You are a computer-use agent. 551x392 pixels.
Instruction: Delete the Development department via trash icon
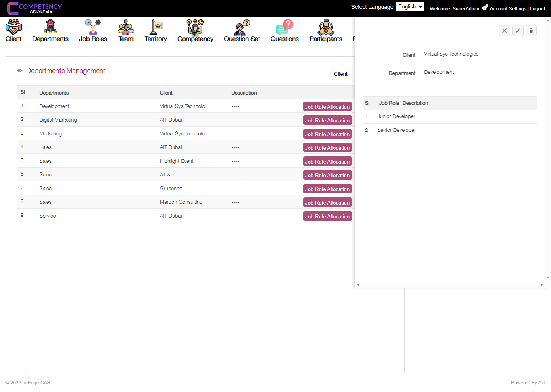point(531,31)
